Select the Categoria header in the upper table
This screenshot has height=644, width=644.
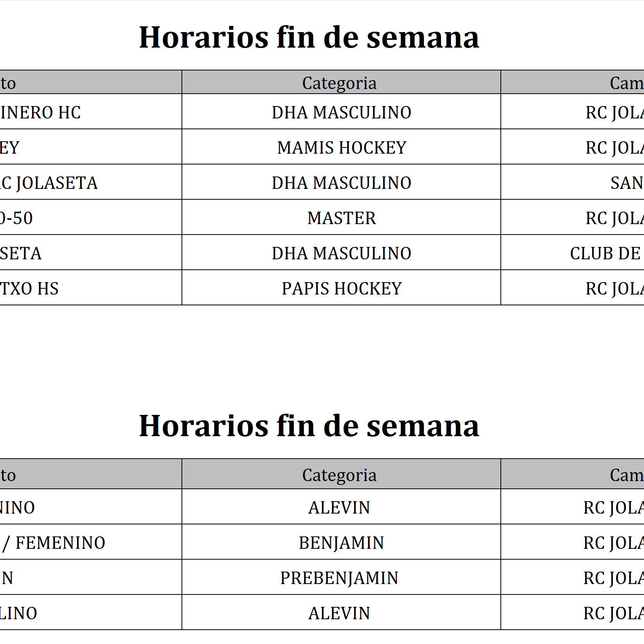pos(339,83)
